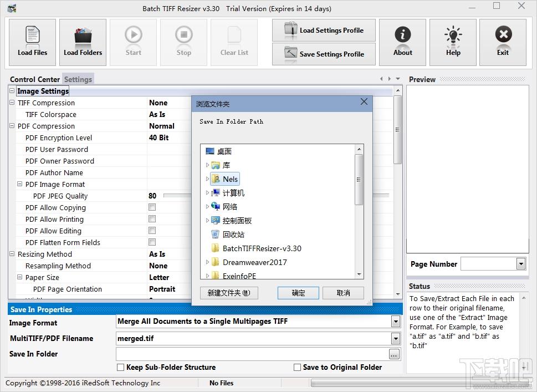This screenshot has height=392, width=537.
Task: Enable Keep Sub-Folder Structure
Action: (121, 368)
